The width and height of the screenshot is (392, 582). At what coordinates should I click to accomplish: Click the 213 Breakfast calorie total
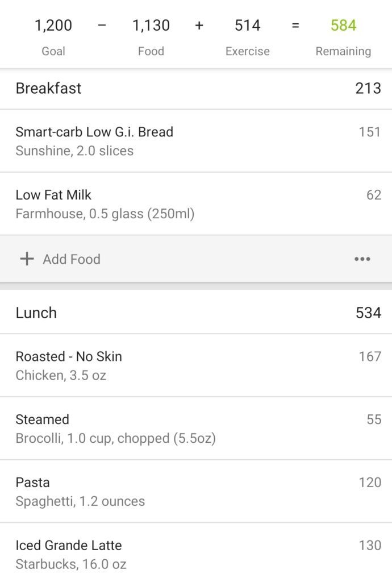(x=368, y=88)
